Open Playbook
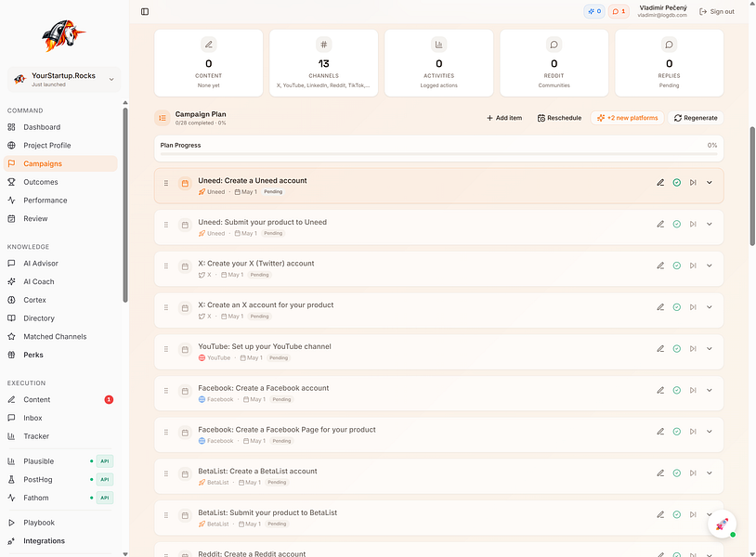 click(60, 523)
